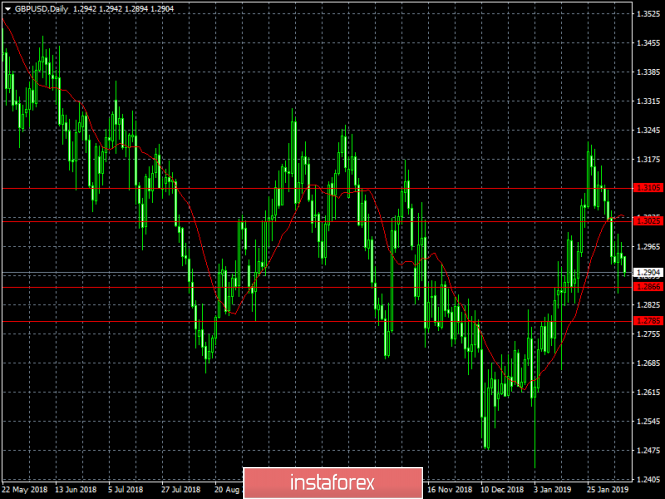Select the red 1.2785 price level tag
This screenshot has height=499, width=665.
649,320
